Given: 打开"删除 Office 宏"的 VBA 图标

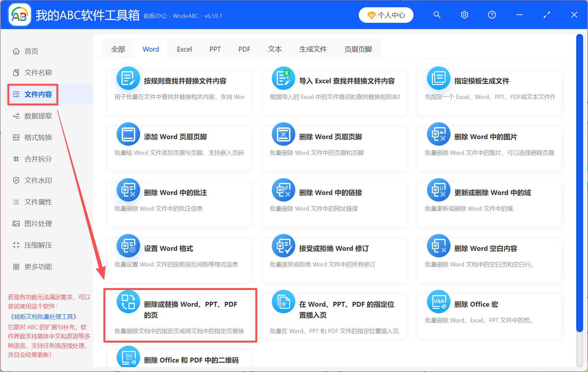Looking at the screenshot, I should [x=438, y=301].
